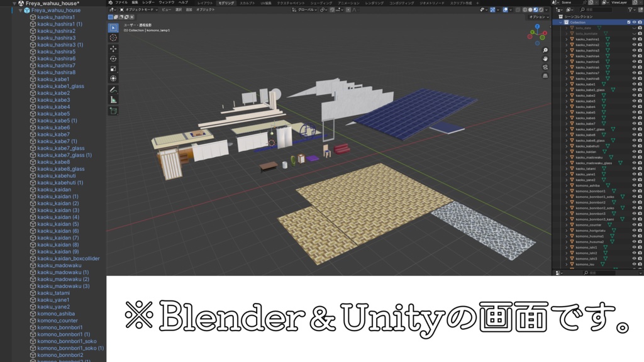Switch to the Layout workspace tab
Viewport: 644px width, 362px height.
click(x=205, y=3)
